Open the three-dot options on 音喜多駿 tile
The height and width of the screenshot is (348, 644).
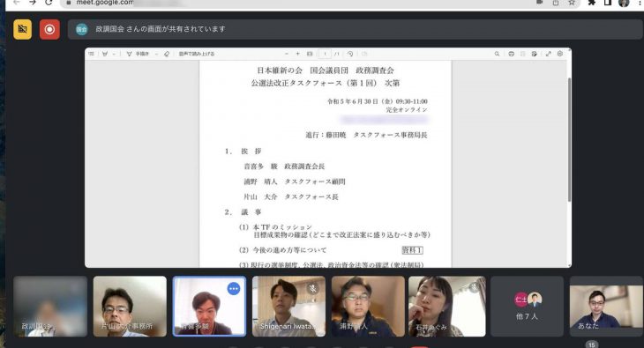[x=234, y=289]
